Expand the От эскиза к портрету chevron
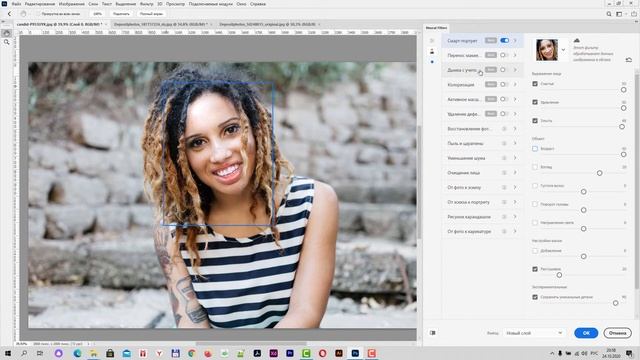640x360 pixels. [x=515, y=202]
